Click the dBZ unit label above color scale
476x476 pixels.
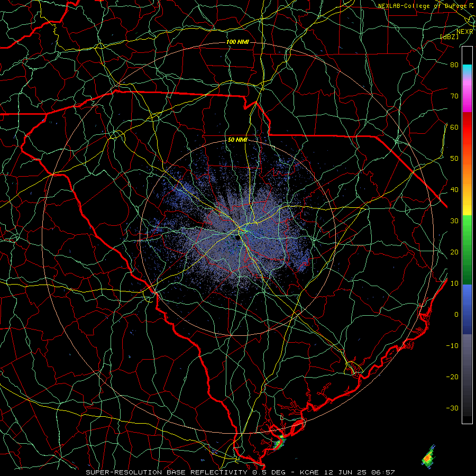pos(449,36)
